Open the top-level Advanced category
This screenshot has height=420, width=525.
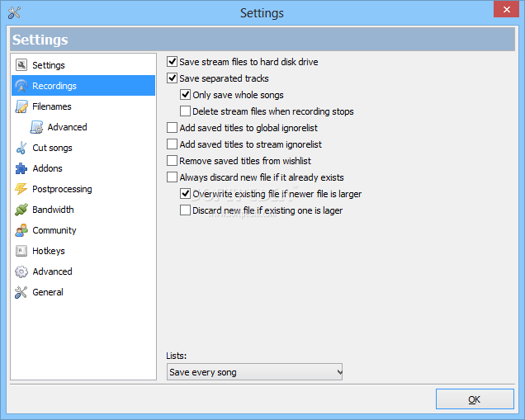pos(83,271)
